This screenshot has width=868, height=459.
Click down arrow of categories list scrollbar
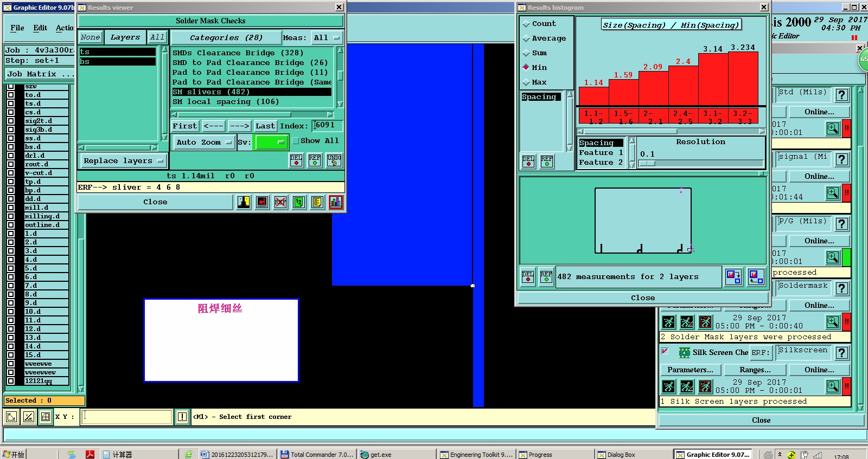click(x=340, y=104)
